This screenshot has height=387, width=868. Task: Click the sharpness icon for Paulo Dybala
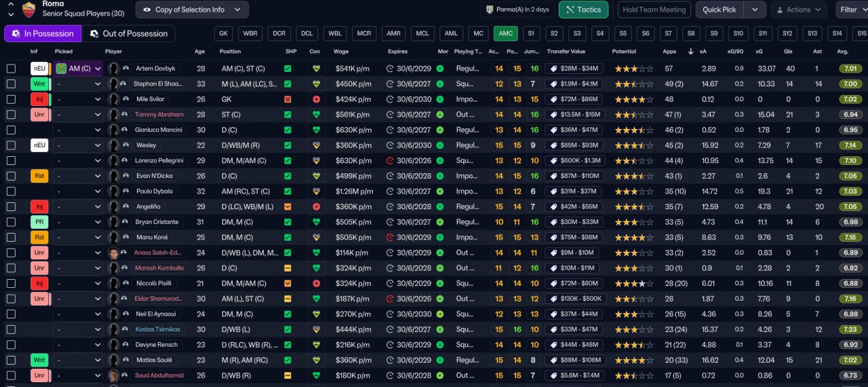click(x=288, y=191)
